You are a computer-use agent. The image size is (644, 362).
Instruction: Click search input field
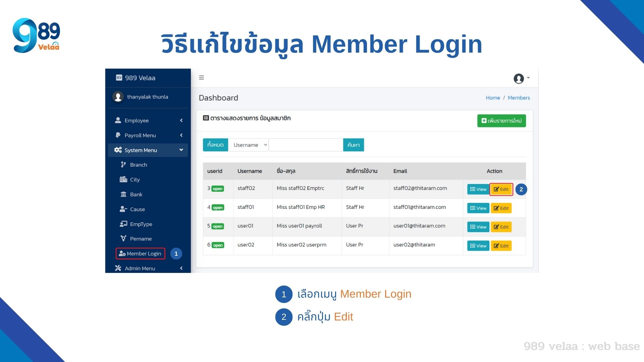[x=307, y=144]
